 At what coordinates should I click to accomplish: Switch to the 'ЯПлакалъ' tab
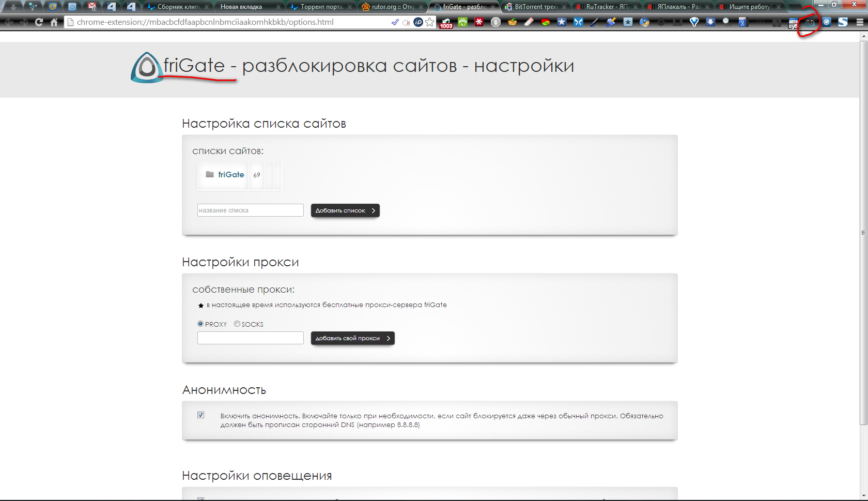[x=678, y=7]
